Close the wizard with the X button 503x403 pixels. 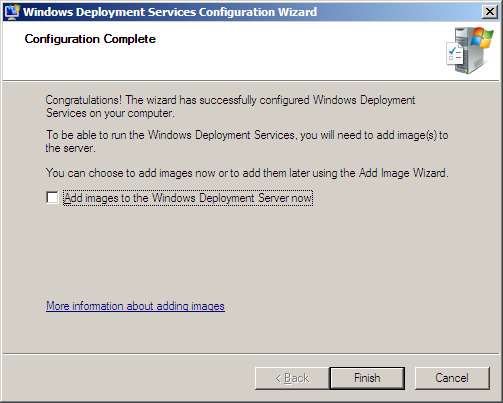click(x=490, y=12)
